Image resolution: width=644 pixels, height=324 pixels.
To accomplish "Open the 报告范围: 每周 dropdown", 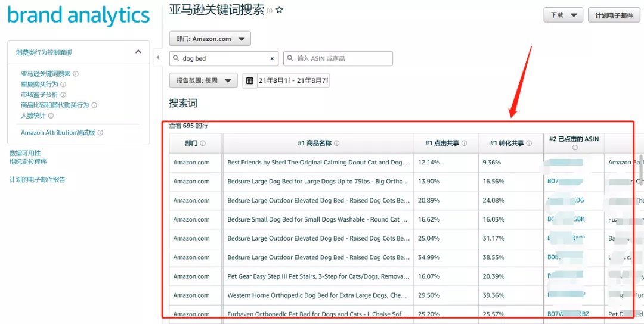I will pyautogui.click(x=203, y=80).
